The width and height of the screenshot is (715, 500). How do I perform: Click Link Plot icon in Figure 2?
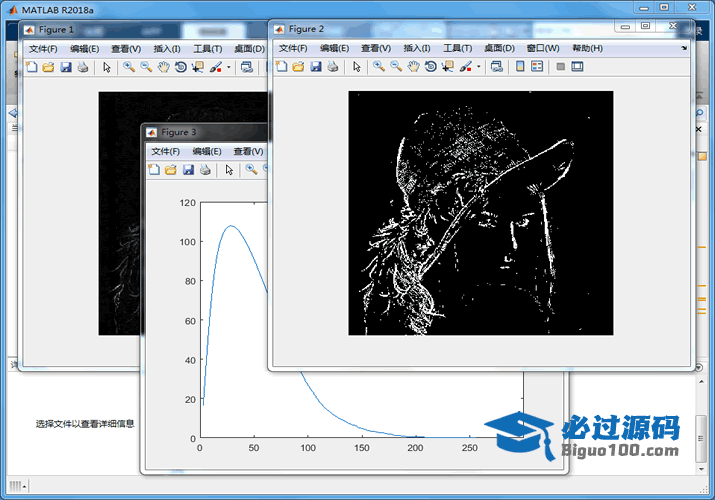point(497,67)
